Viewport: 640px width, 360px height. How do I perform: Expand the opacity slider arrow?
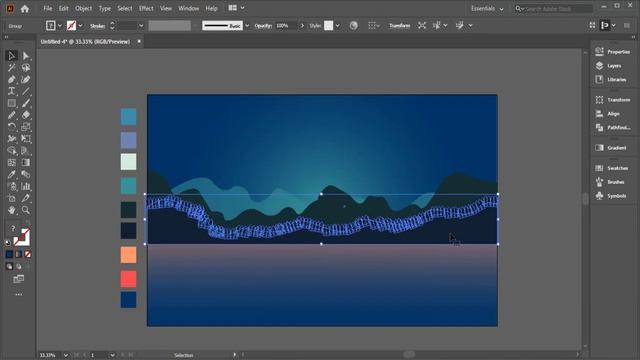pyautogui.click(x=302, y=26)
